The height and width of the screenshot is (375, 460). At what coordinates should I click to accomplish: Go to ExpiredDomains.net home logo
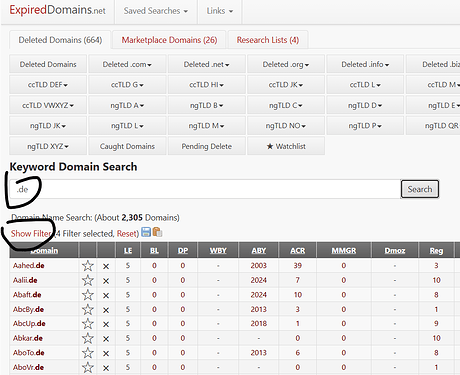coord(57,10)
